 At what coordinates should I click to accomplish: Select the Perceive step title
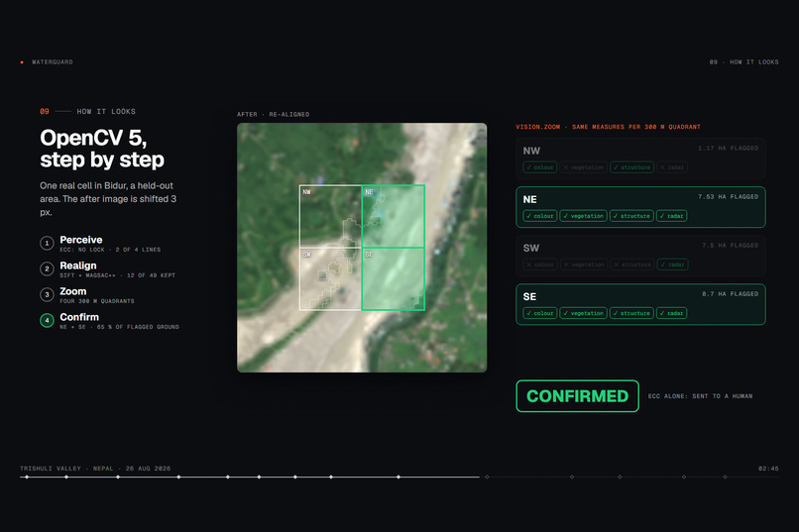81,240
